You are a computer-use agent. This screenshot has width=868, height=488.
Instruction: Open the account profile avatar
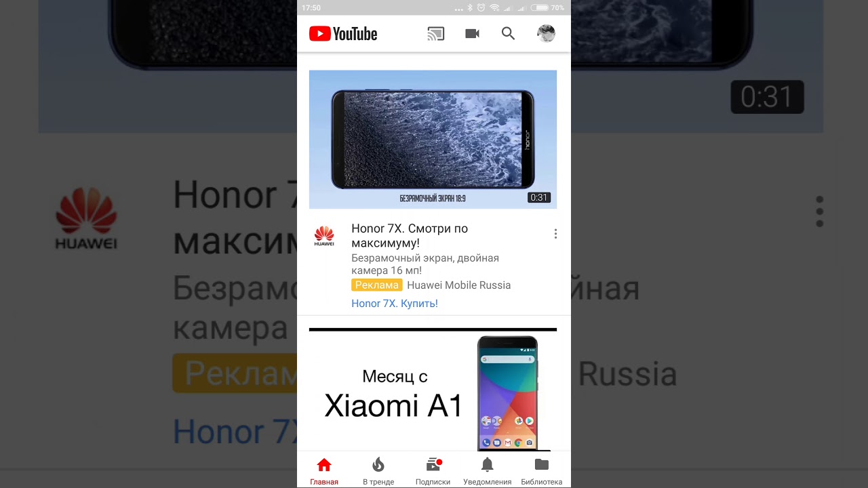pos(546,34)
